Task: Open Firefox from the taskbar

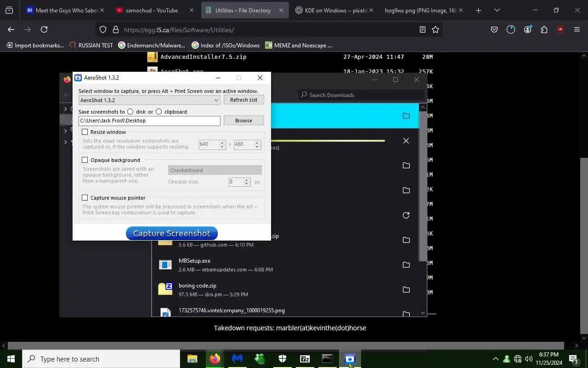Action: point(215,359)
